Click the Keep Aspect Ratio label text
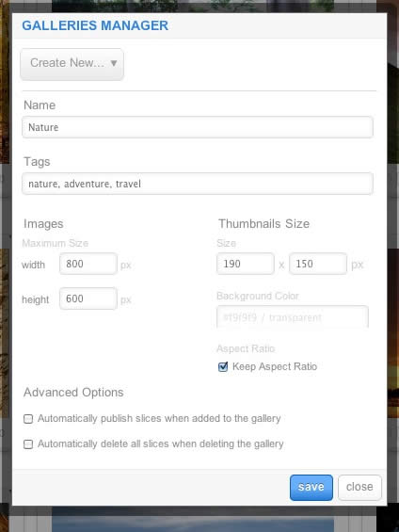 click(275, 367)
